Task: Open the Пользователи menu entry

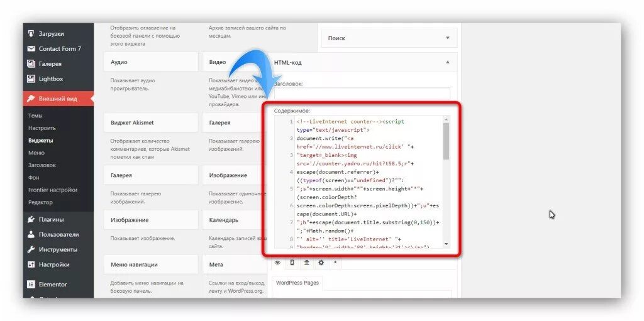Action: coord(58,234)
